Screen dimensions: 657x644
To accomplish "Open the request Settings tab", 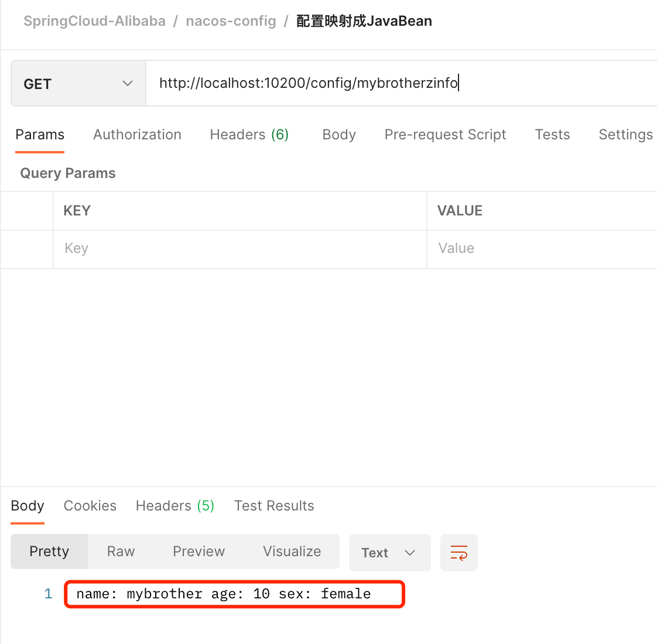I will 625,135.
